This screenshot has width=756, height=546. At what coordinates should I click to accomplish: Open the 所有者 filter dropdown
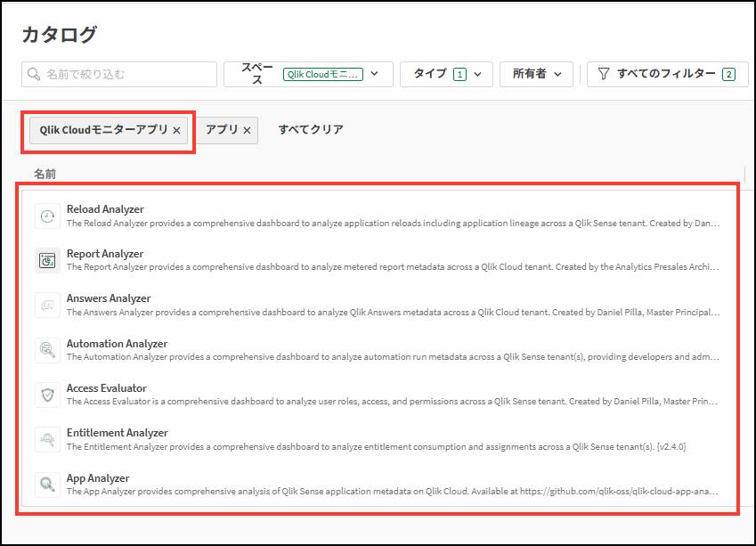coord(557,74)
